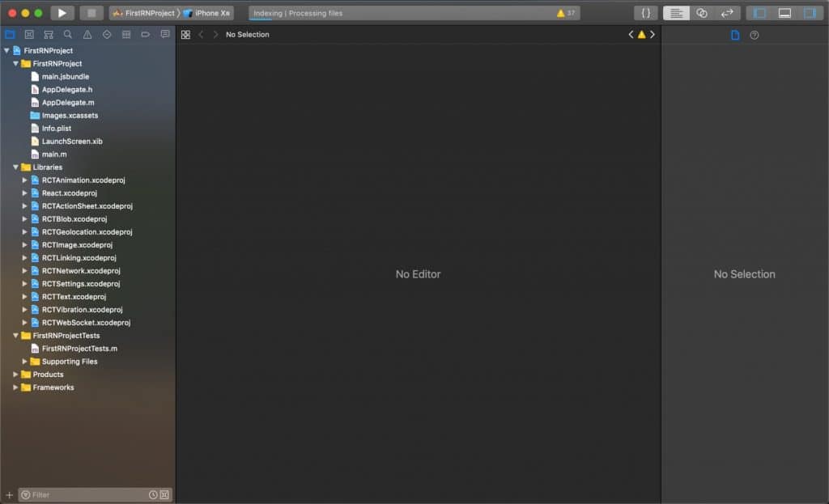Open the Version editor
Image resolution: width=829 pixels, height=504 pixels.
(725, 13)
